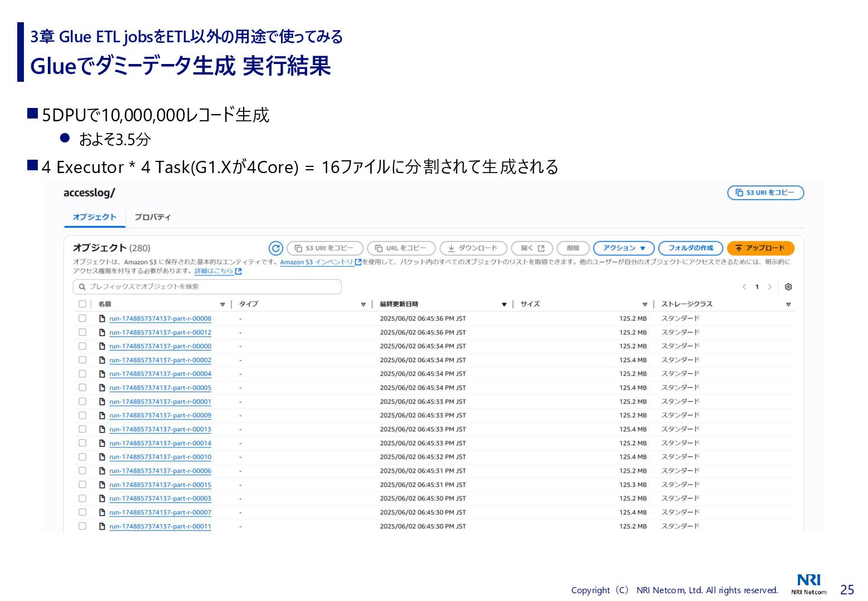Click the file icon for part-r-00004
Screen dimensions: 868x601
click(x=102, y=374)
